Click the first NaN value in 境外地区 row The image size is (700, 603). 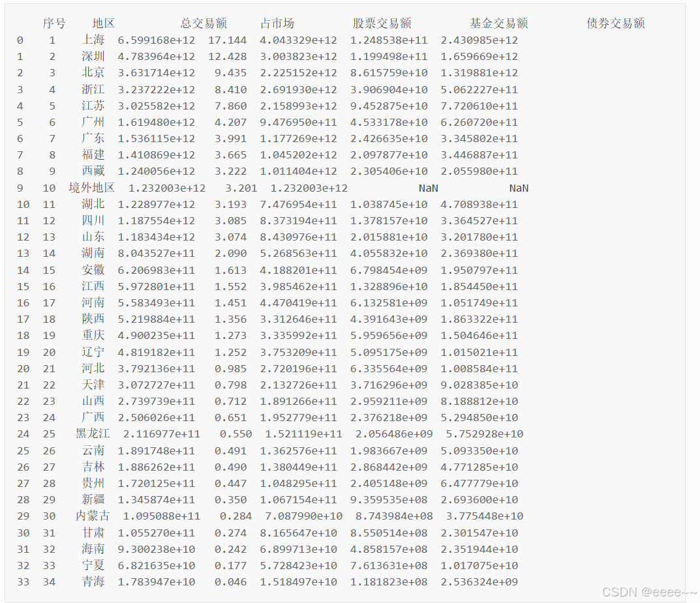(x=428, y=188)
